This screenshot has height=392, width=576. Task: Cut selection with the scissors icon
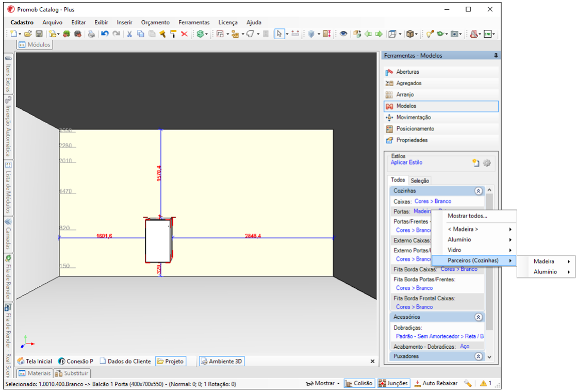pyautogui.click(x=129, y=34)
